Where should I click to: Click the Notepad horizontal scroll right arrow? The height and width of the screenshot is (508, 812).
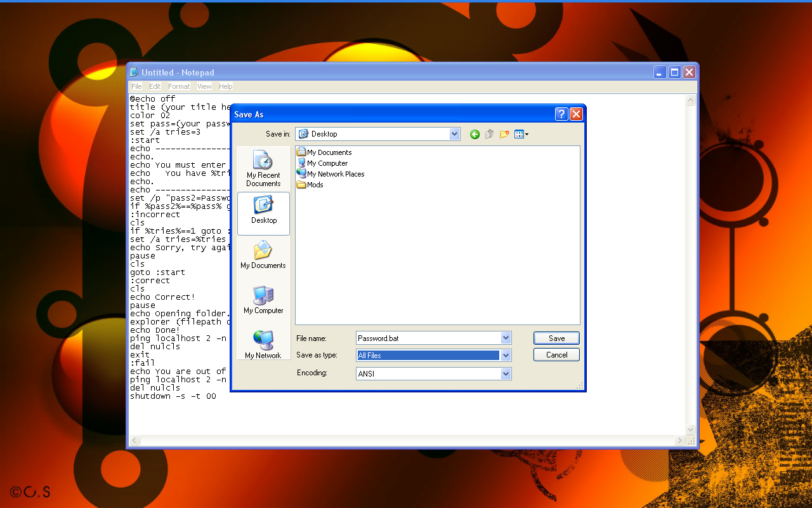click(680, 441)
